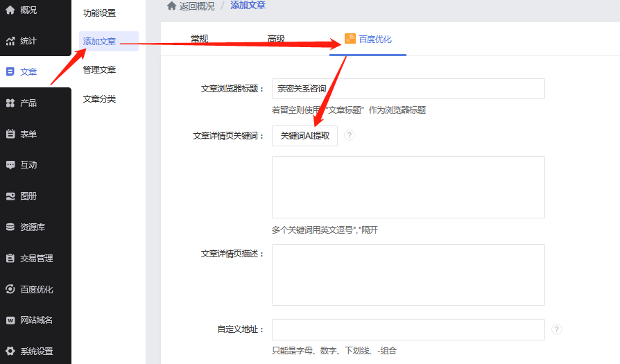This screenshot has width=620, height=364.
Task: Focus the 文章详情页关键词 text area
Action: point(408,187)
